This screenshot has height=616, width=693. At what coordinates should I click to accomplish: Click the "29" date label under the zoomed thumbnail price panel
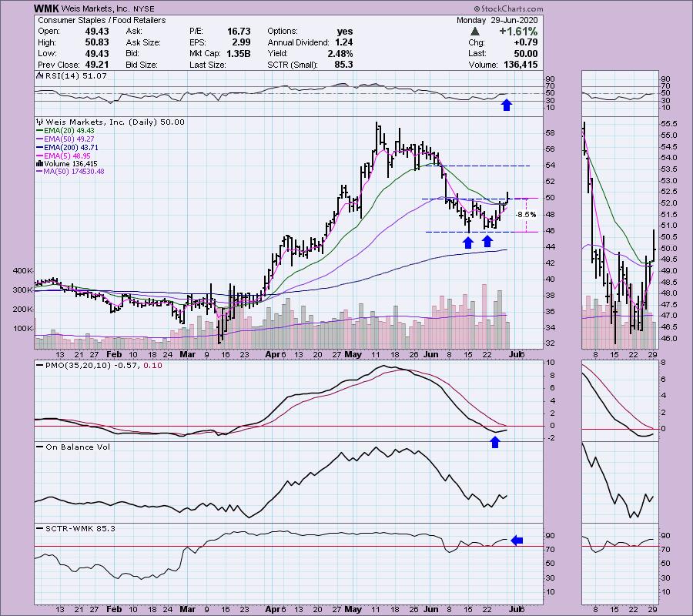point(653,354)
